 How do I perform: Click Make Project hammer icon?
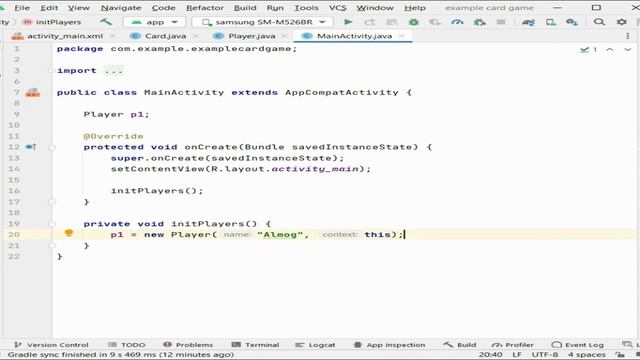(x=106, y=22)
